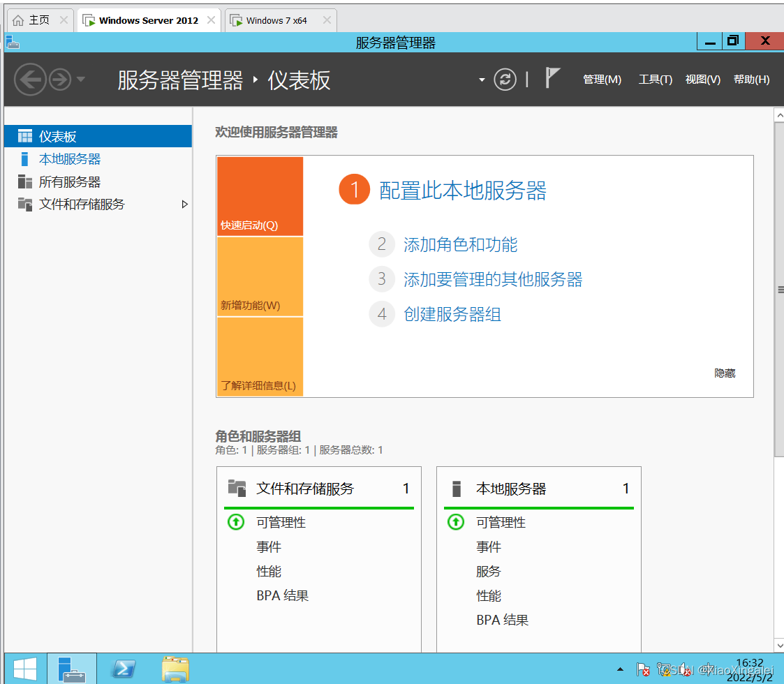Show hidden tray icons arrow
This screenshot has width=784, height=684.
pyautogui.click(x=620, y=669)
